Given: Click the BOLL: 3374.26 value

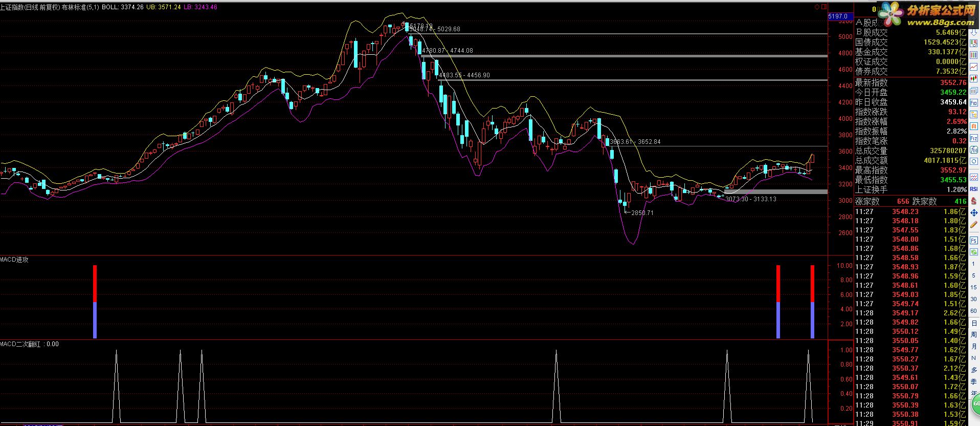Looking at the screenshot, I should (123, 7).
